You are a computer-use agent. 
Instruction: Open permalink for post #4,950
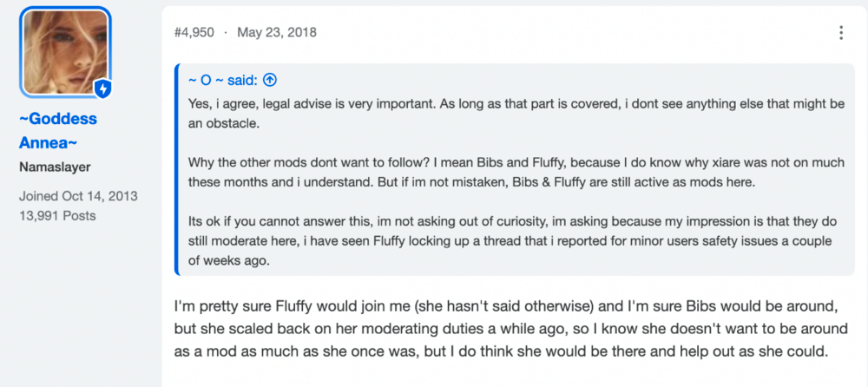(194, 32)
